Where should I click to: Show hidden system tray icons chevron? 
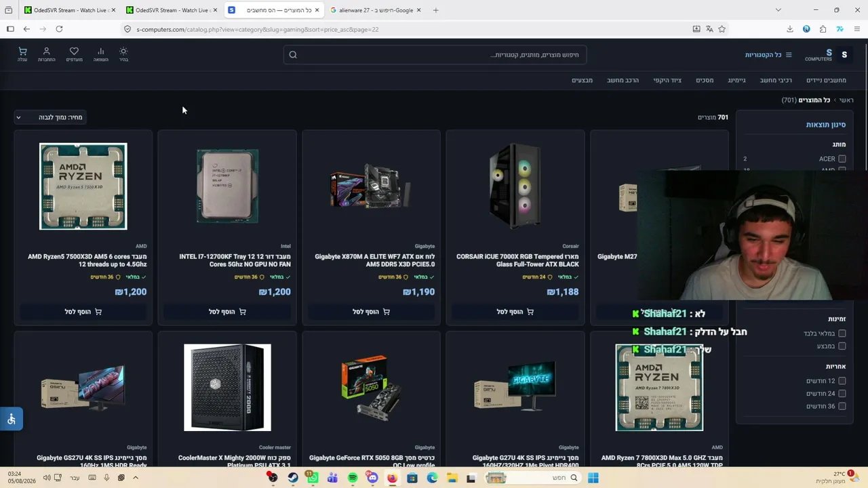pyautogui.click(x=136, y=478)
